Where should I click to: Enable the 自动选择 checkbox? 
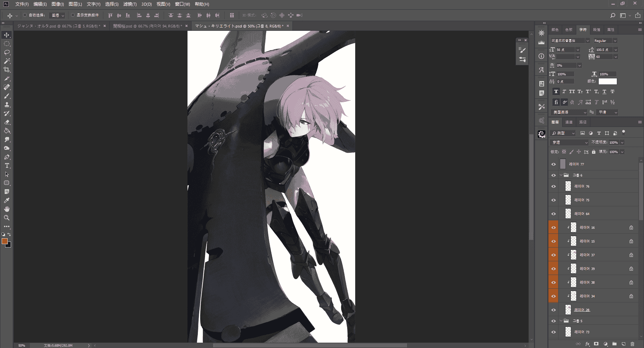(x=25, y=15)
